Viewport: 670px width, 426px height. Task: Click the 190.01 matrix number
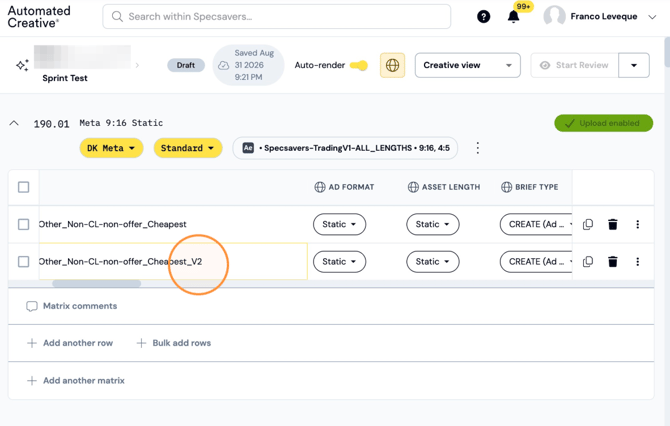[x=51, y=124]
